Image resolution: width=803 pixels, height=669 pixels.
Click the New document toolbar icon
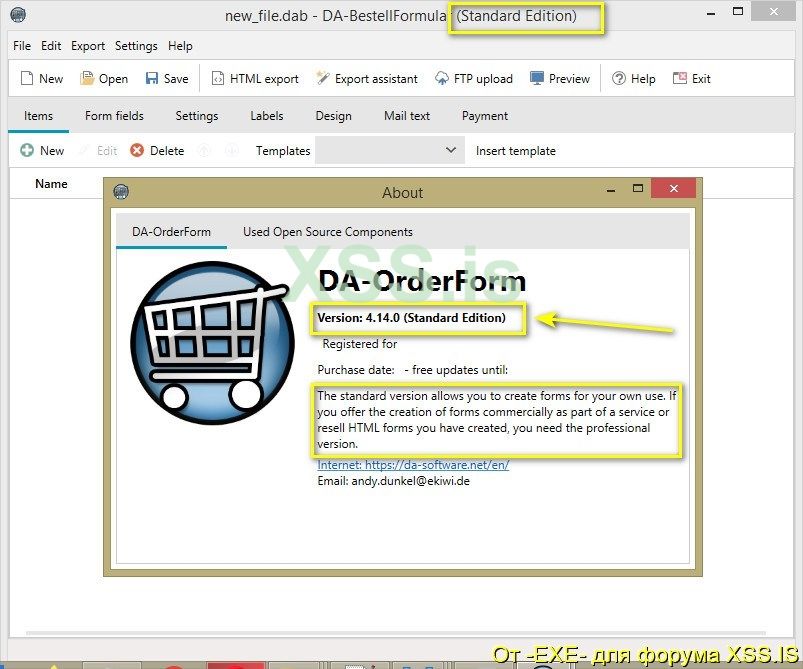[27, 78]
